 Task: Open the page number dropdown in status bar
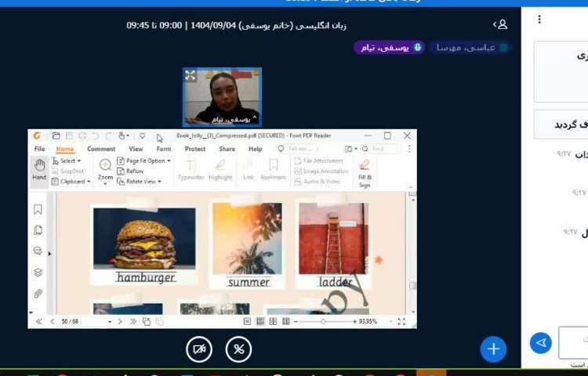click(110, 322)
